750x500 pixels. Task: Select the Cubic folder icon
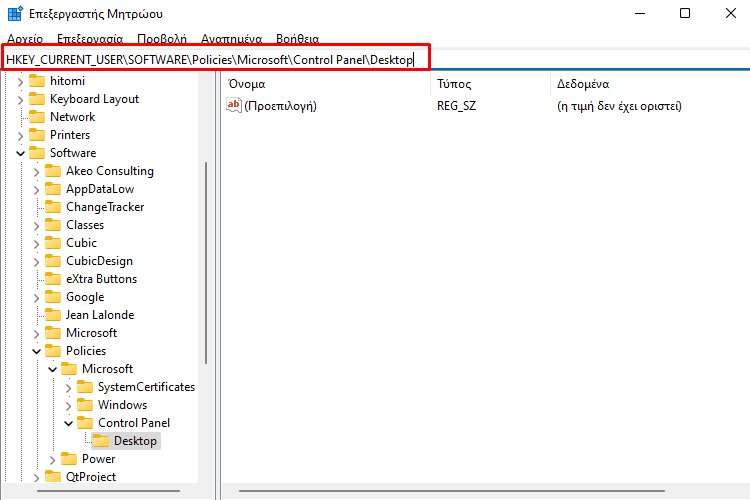click(53, 243)
